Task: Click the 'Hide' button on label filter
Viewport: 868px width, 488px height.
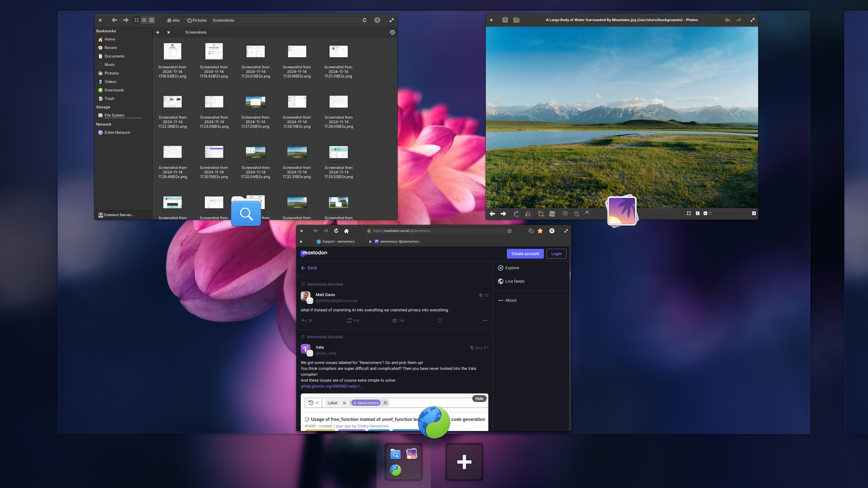Action: tap(479, 399)
